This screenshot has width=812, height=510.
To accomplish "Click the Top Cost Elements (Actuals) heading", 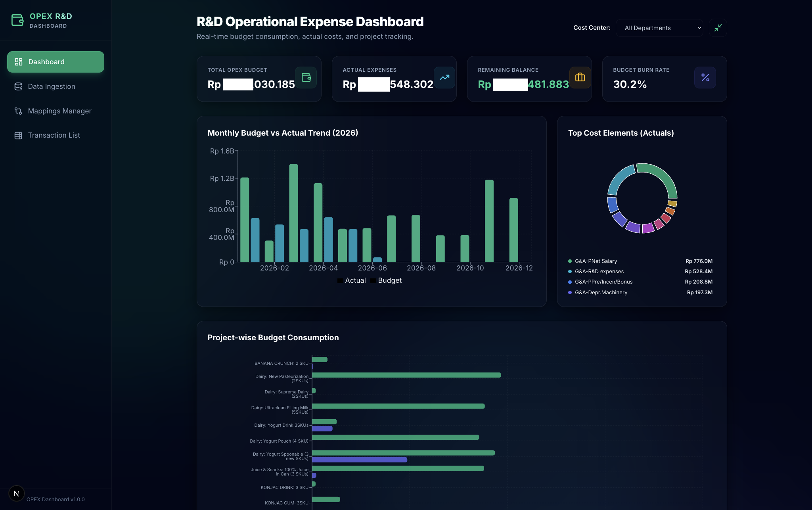I will click(x=621, y=133).
